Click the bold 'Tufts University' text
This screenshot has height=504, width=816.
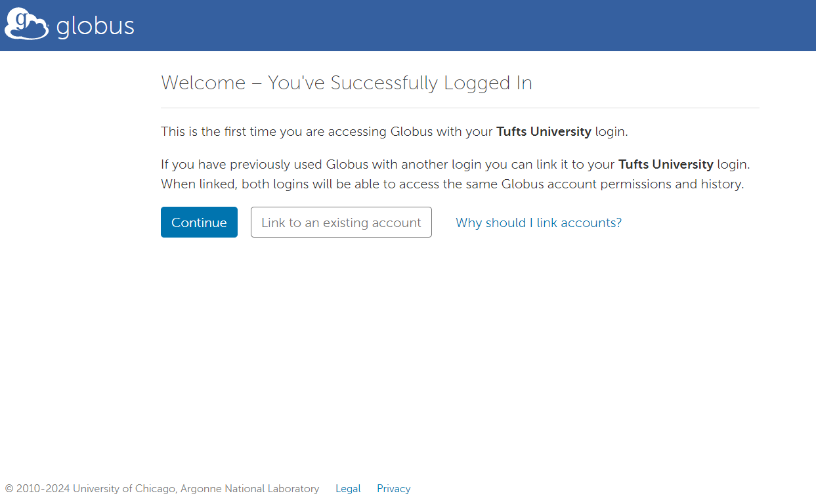click(x=544, y=131)
